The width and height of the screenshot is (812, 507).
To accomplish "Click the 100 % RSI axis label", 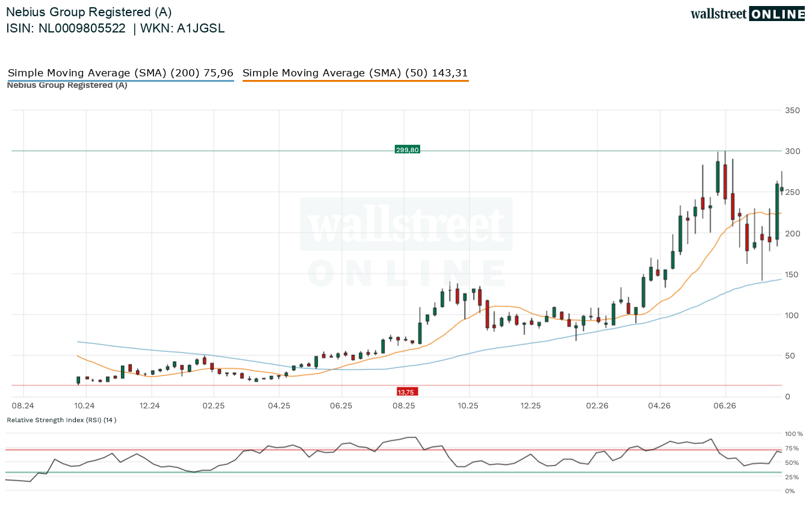I will (793, 434).
